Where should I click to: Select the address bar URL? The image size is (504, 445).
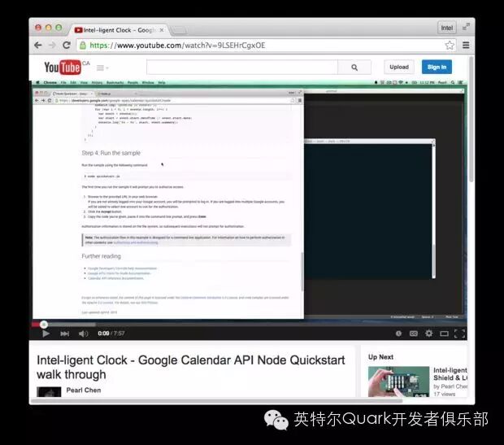(x=177, y=46)
